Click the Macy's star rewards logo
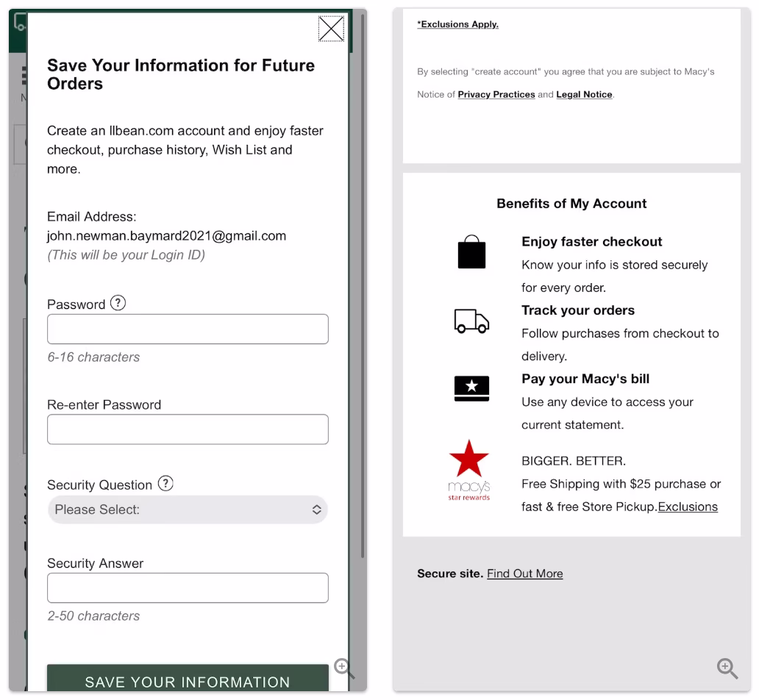Screen dimensions: 759x700 click(469, 471)
